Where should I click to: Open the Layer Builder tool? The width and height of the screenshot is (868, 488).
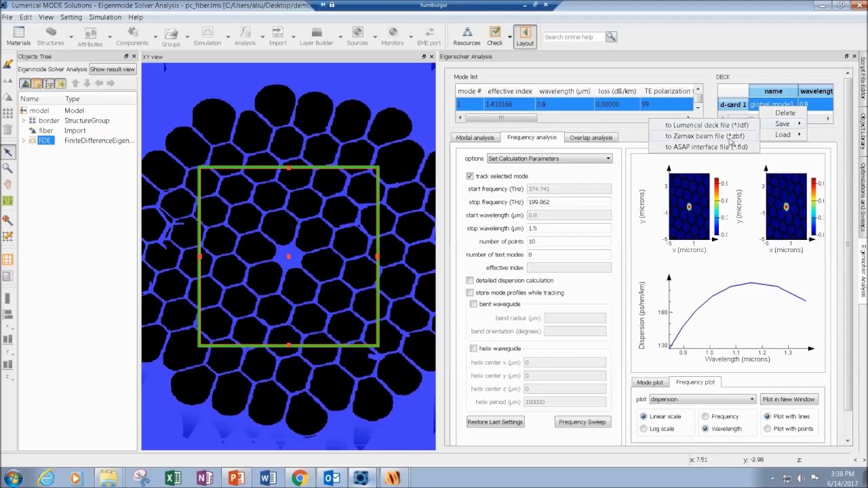[x=317, y=36]
